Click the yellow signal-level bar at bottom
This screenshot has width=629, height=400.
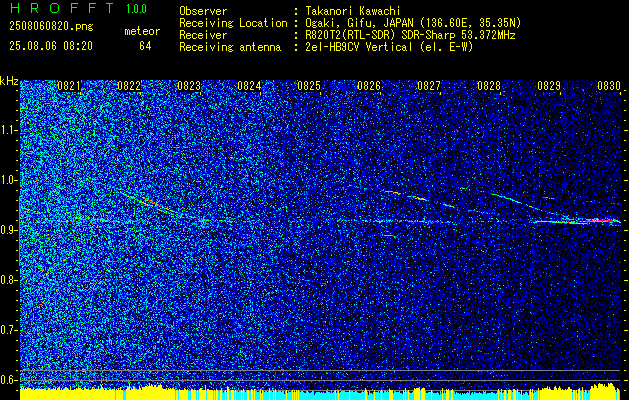320,394
